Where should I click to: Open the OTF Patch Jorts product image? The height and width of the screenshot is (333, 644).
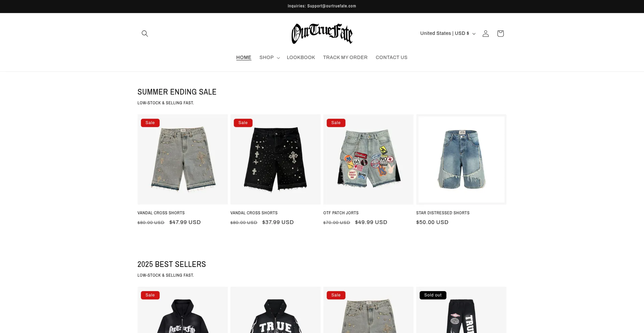click(368, 159)
